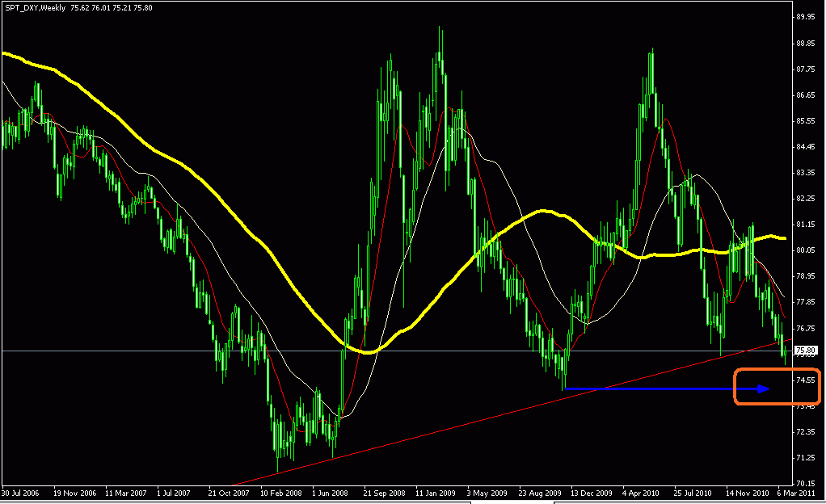Click the 1 Jun 2008 date label
Image resolution: width=826 pixels, height=504 pixels.
330,493
